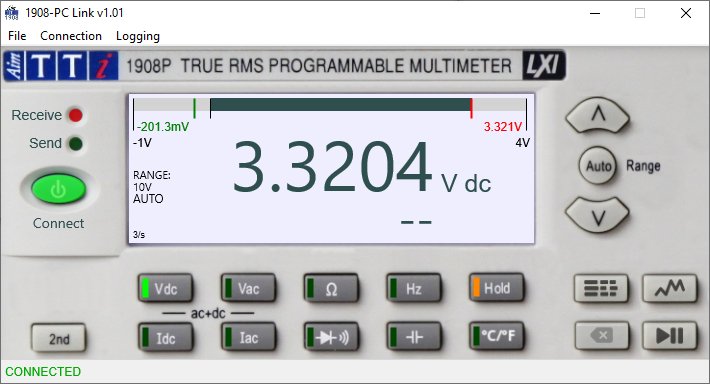
Task: Click the 3.3204 main reading
Action: click(x=332, y=167)
